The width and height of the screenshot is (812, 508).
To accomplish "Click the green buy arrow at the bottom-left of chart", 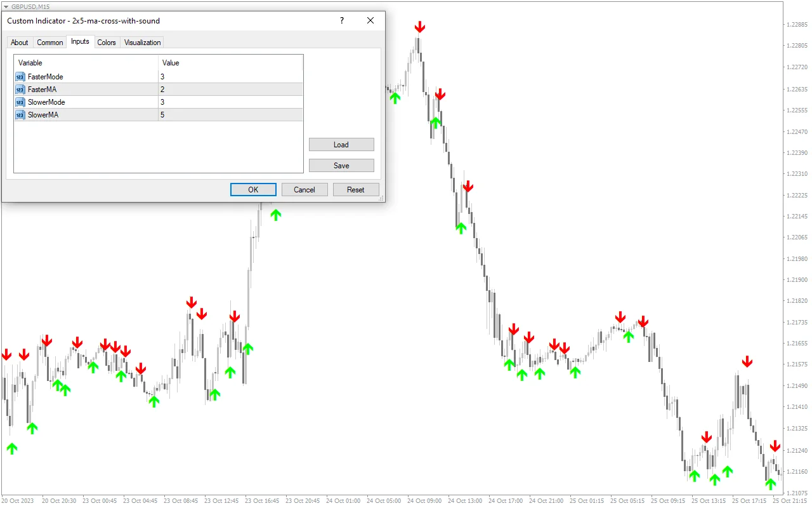I will tap(11, 448).
